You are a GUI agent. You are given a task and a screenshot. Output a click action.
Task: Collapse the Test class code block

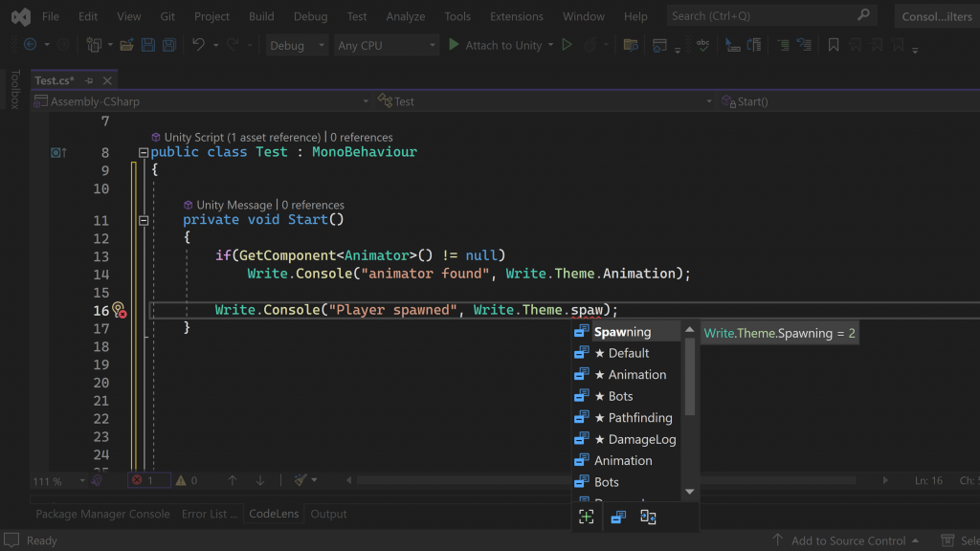[x=144, y=152]
